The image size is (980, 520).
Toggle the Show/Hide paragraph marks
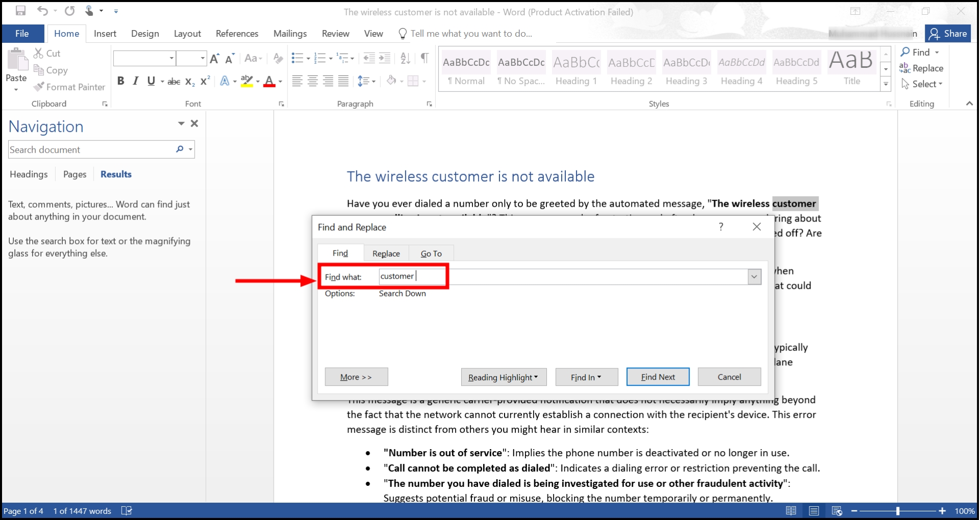coord(424,58)
